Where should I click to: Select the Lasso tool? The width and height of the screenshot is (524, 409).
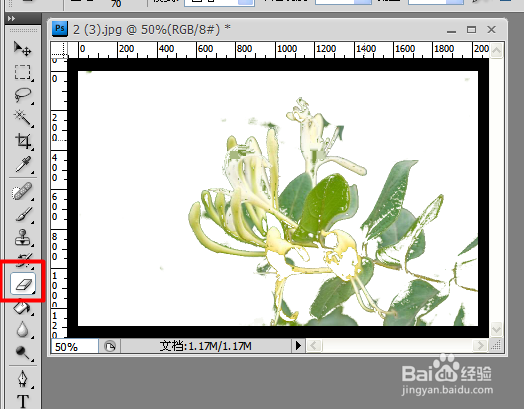point(23,95)
